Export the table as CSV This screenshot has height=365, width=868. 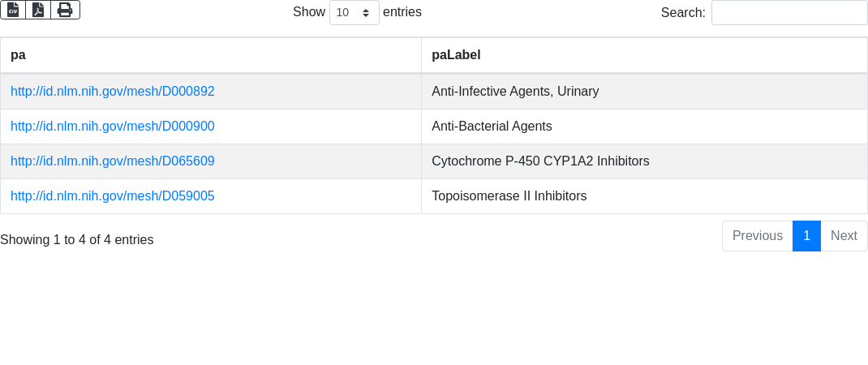click(x=13, y=10)
